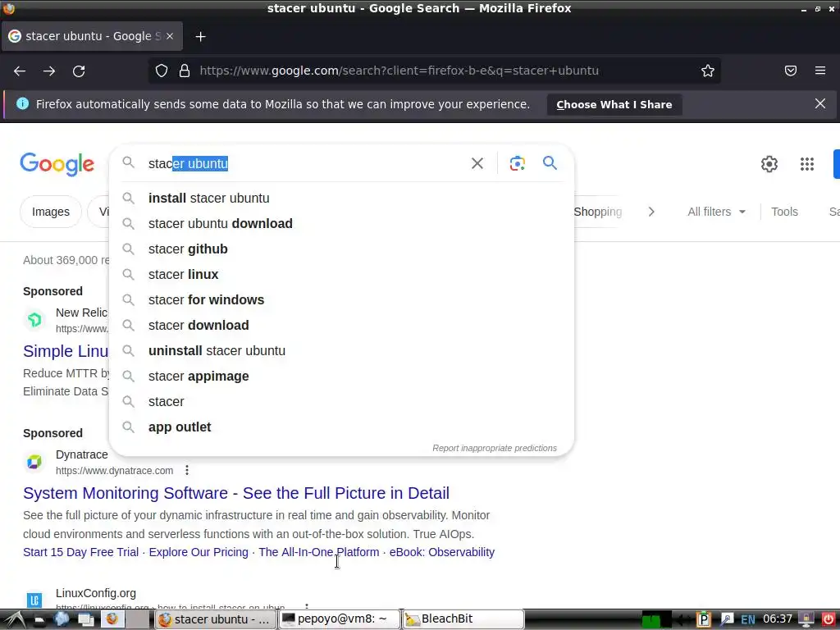
Task: Close the 'stacer ubuntu - Google' tab
Action: click(x=170, y=36)
